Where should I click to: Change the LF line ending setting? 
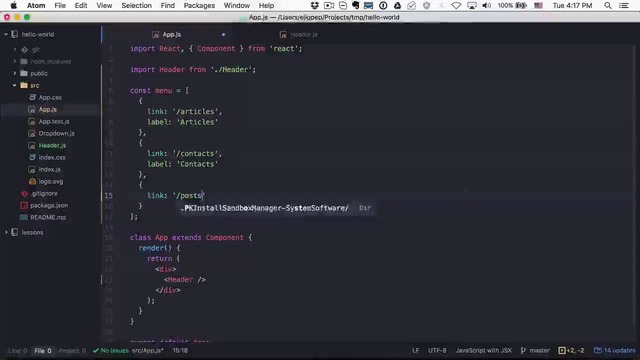pos(415,351)
